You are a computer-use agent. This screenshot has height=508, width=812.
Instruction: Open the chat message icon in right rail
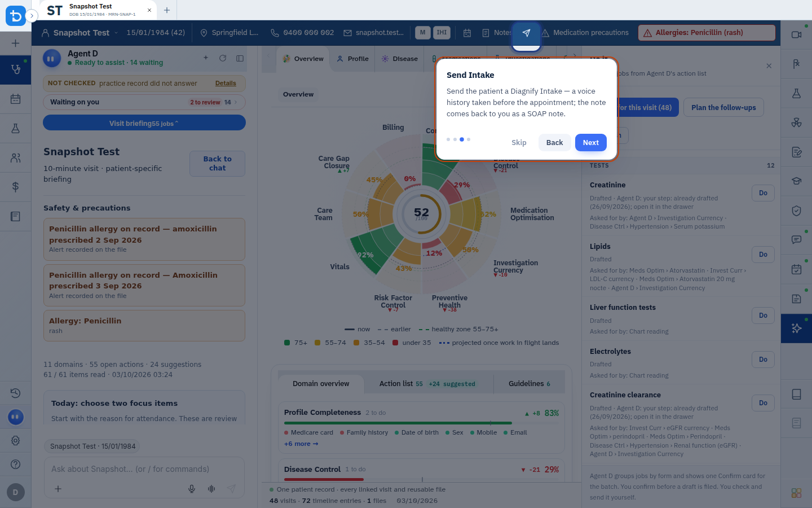pos(796,240)
